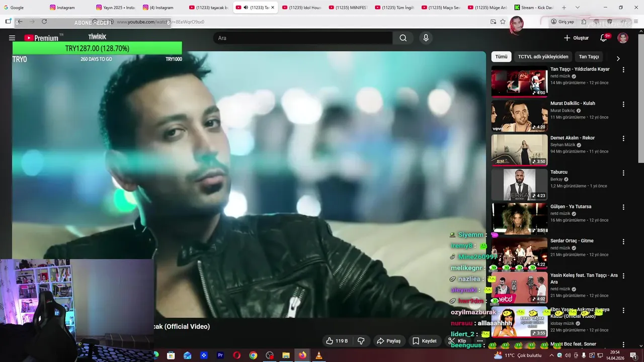Close the currently playing YouTube tab
The image size is (644, 362).
[x=273, y=8]
